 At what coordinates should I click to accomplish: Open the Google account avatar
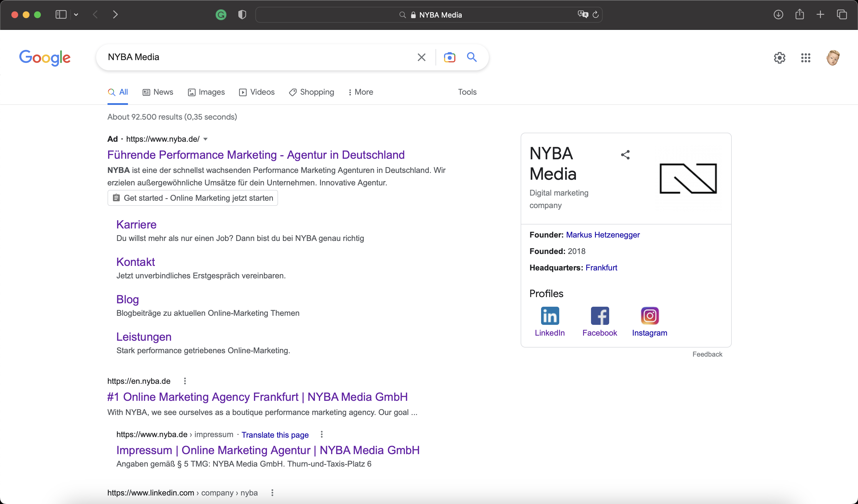(833, 58)
